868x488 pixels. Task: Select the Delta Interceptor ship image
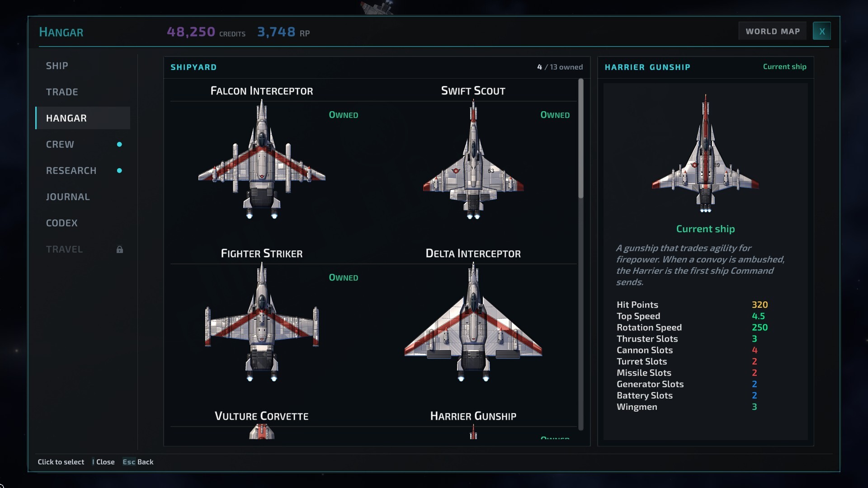tap(473, 322)
